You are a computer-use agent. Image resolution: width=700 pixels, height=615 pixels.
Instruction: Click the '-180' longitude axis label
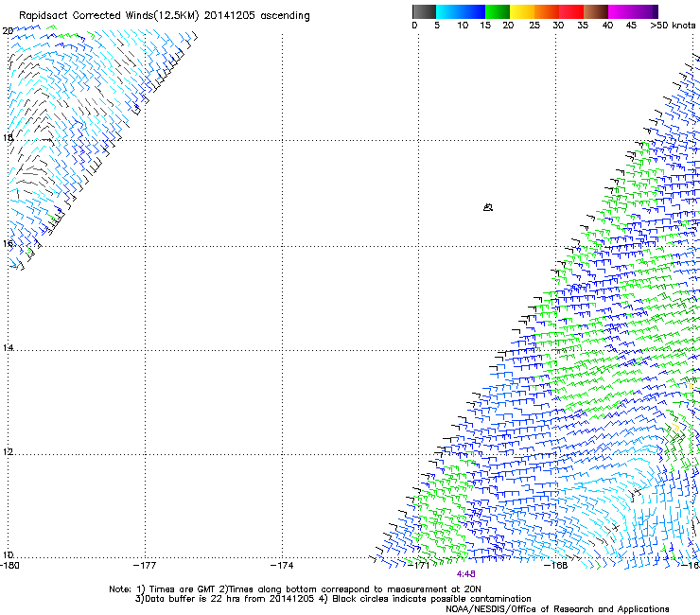[x=9, y=566]
